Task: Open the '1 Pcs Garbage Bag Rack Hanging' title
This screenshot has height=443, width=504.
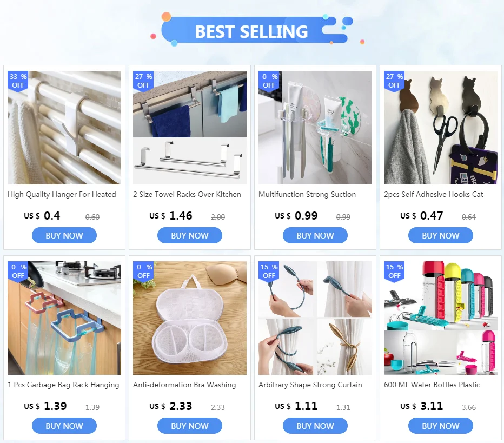Action: coord(63,385)
